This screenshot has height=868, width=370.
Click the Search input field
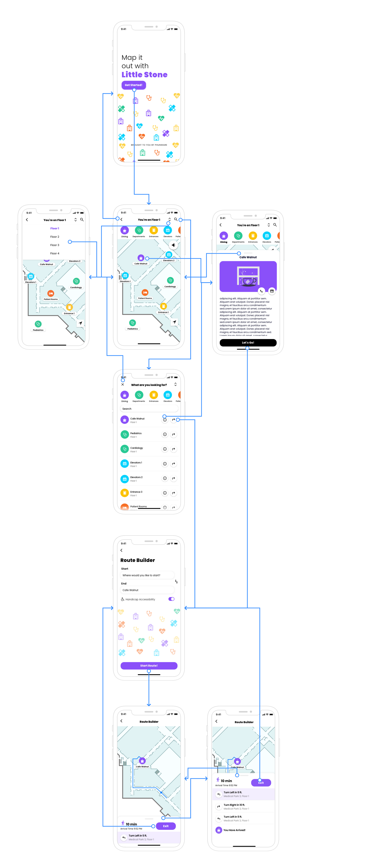(149, 409)
